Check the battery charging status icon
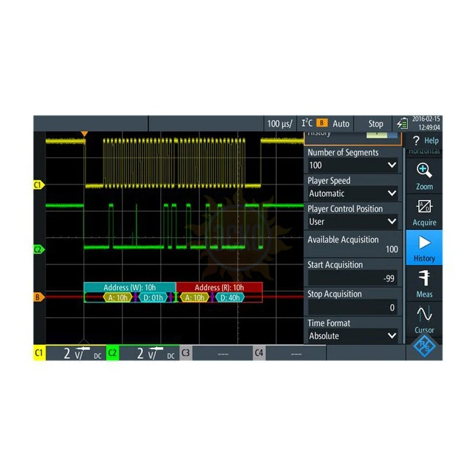This screenshot has height=476, width=476. [x=403, y=124]
